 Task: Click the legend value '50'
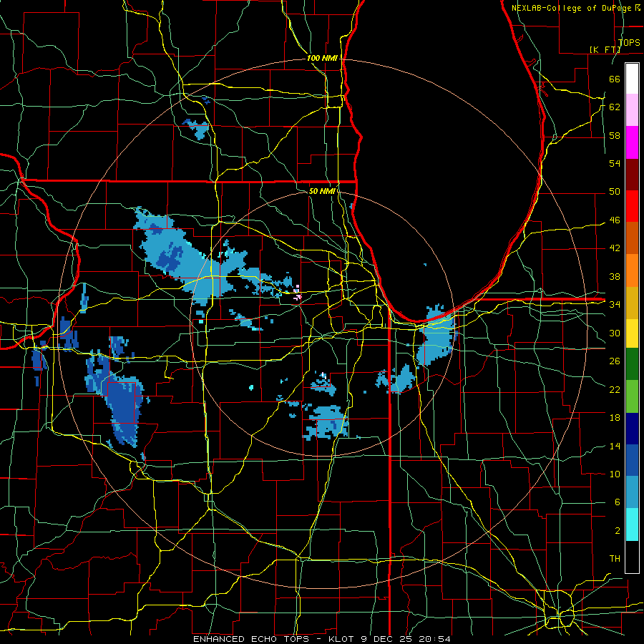click(x=615, y=191)
